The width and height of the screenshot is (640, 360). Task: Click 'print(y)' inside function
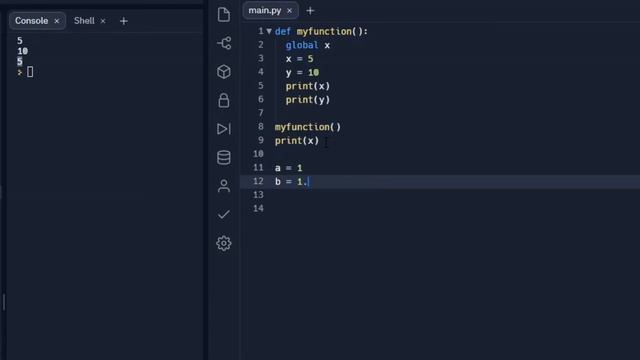pos(308,100)
